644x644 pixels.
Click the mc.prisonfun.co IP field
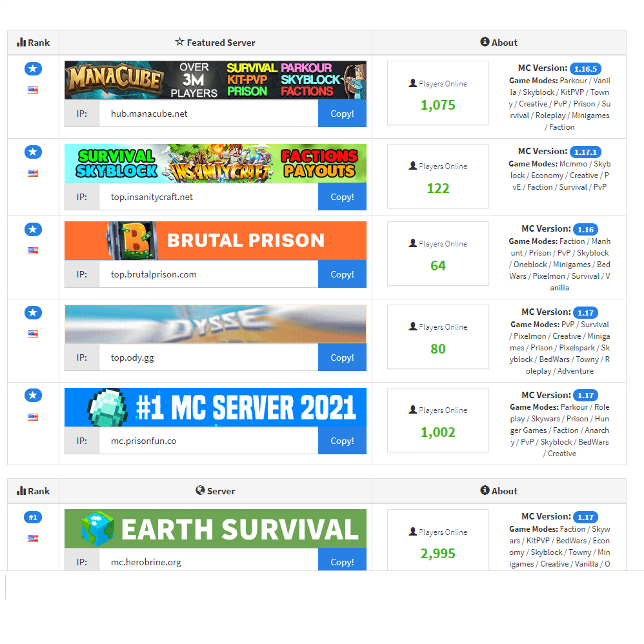click(208, 441)
